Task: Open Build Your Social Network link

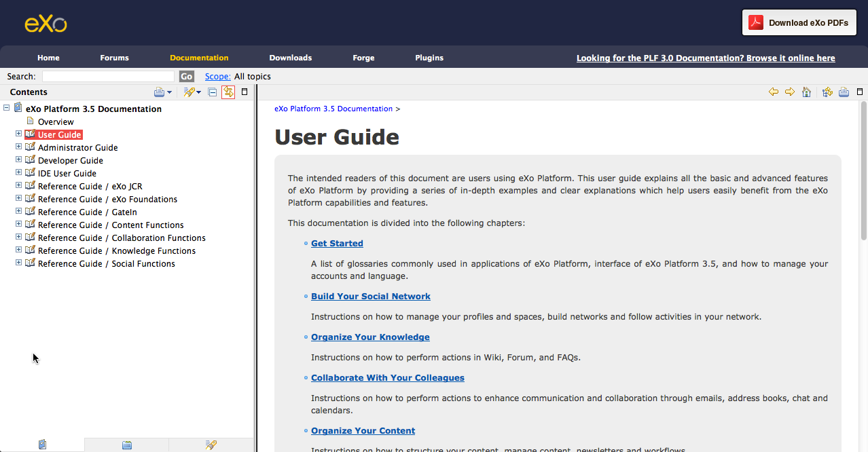Action: tap(371, 296)
